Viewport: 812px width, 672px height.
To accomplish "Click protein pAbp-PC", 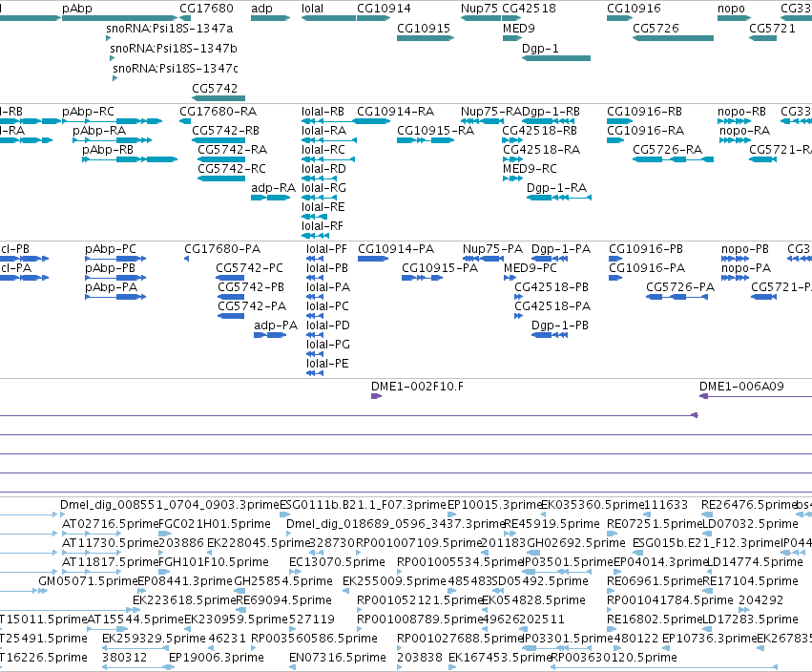I will (111, 249).
